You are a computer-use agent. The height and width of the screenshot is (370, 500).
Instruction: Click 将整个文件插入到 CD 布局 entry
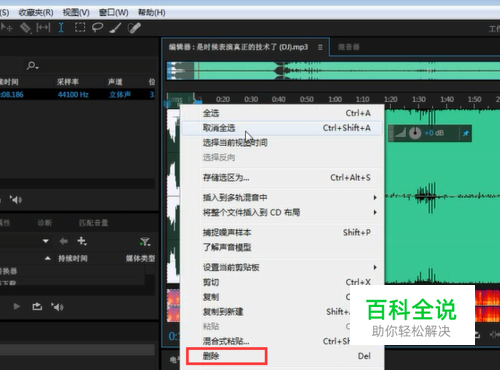pyautogui.click(x=282, y=212)
